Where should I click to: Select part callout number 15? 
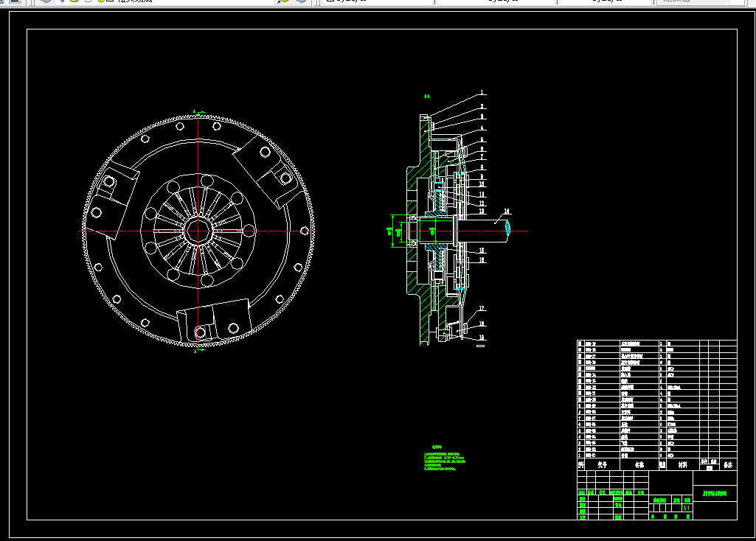tap(481, 251)
